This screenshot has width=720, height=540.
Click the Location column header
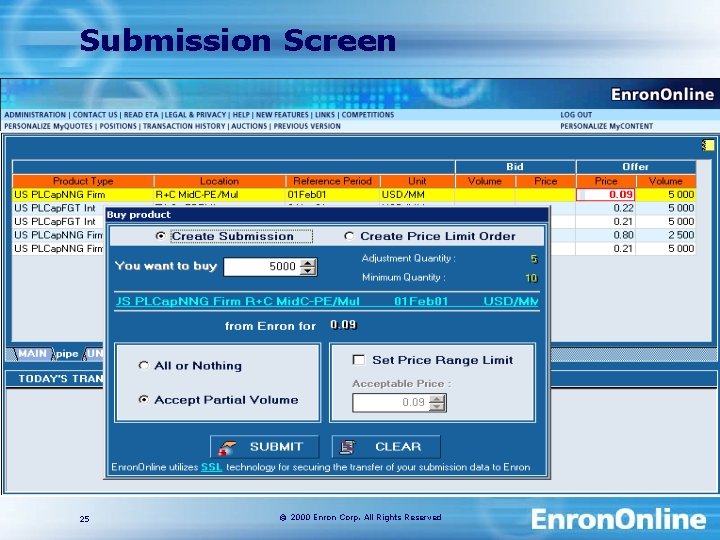219,181
